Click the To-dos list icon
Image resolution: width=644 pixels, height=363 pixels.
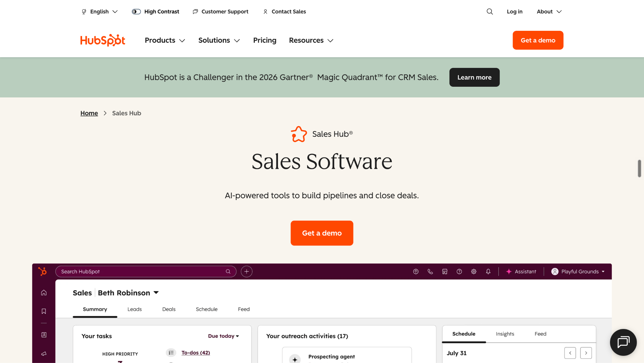tap(171, 353)
